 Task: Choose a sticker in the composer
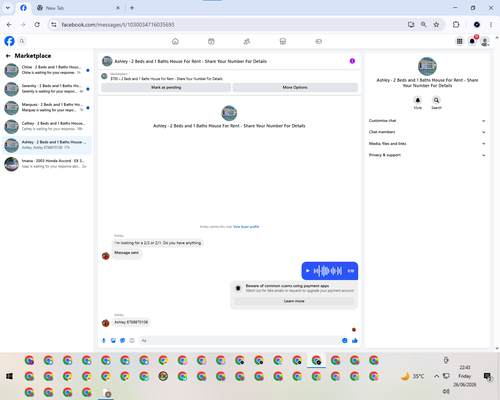[123, 340]
